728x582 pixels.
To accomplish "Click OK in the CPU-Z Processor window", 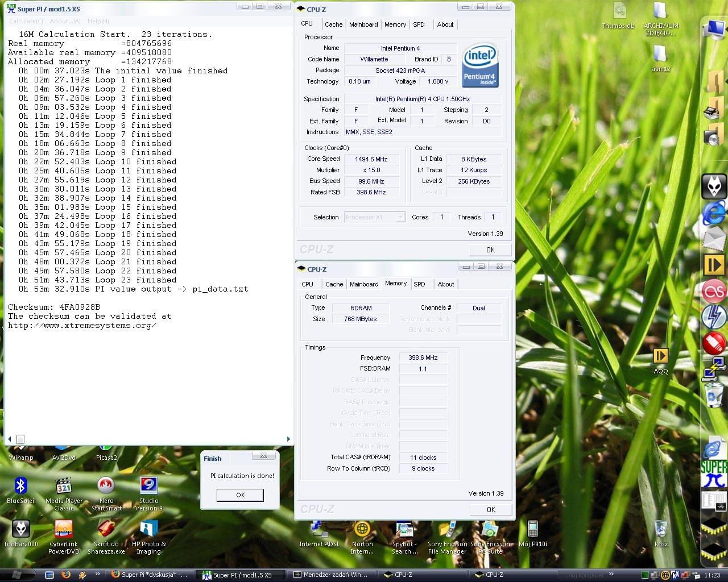I will tap(490, 250).
